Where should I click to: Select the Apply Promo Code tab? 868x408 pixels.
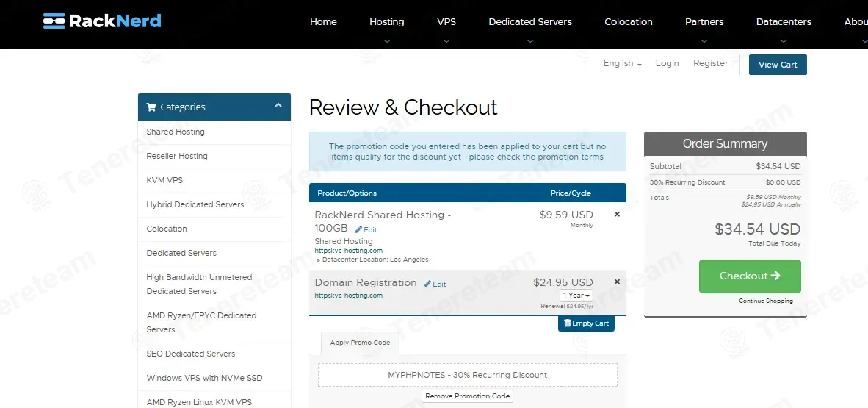tap(360, 343)
